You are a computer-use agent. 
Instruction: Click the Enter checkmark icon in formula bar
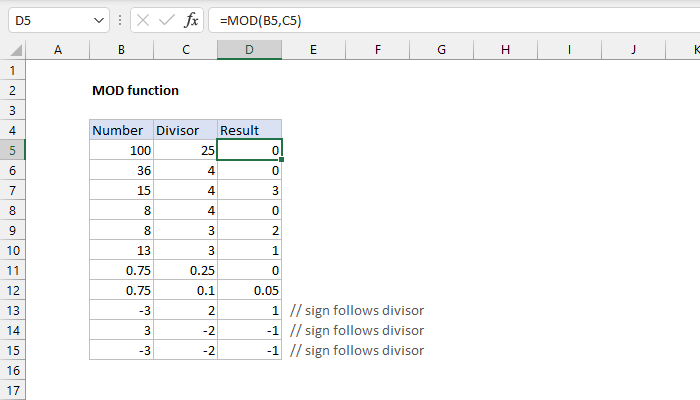tap(167, 20)
